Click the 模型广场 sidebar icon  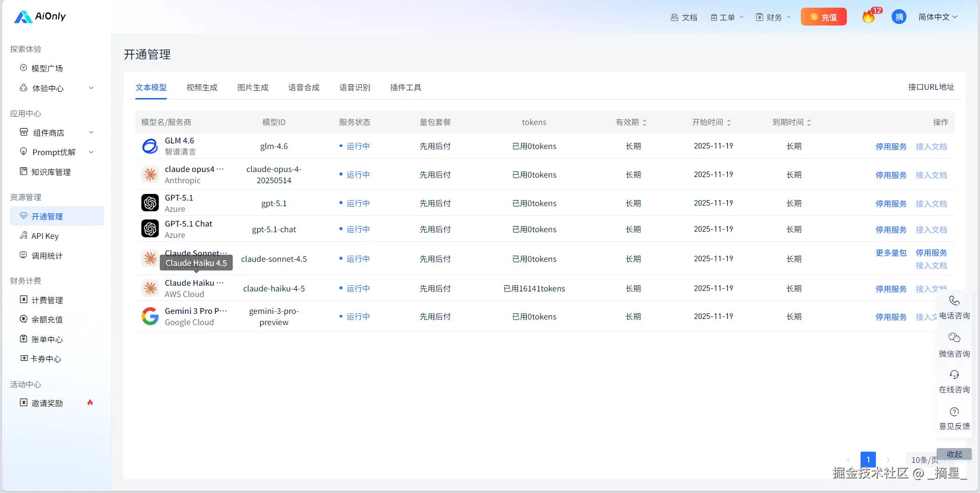pyautogui.click(x=23, y=68)
